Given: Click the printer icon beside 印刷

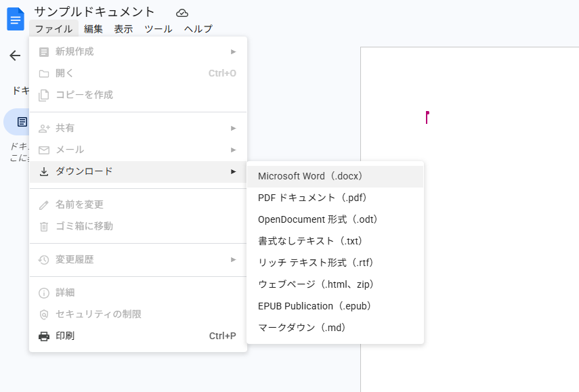Looking at the screenshot, I should pyautogui.click(x=44, y=336).
